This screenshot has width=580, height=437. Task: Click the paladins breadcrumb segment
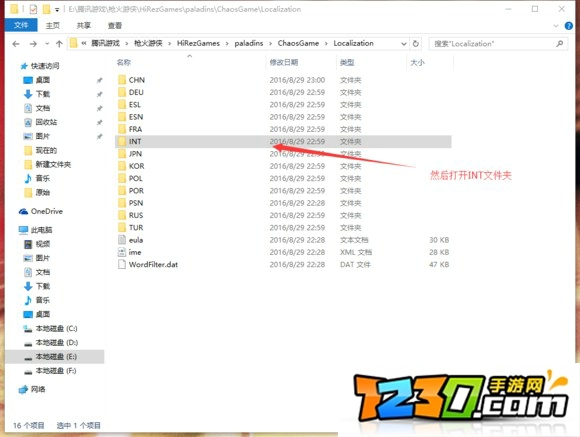(249, 43)
